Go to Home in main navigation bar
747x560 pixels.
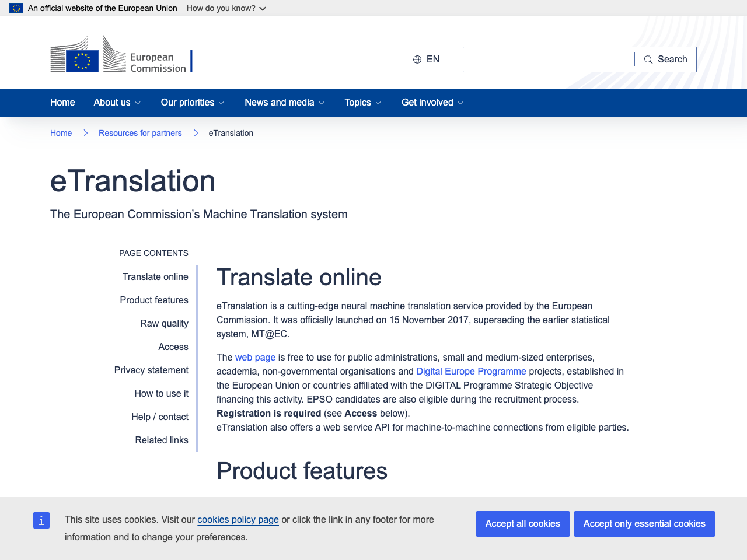[62, 103]
